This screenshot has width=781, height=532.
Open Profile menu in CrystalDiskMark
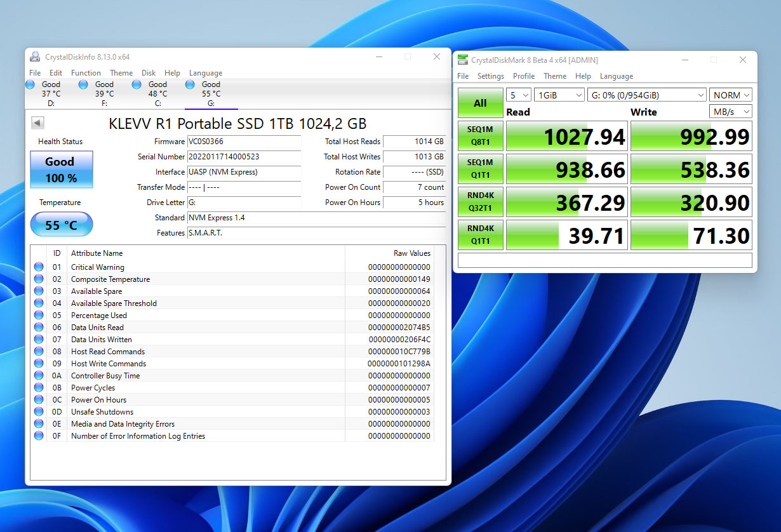524,76
